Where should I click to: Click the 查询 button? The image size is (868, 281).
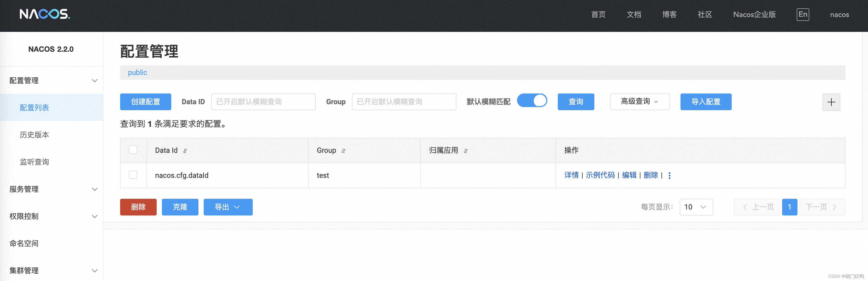[576, 102]
